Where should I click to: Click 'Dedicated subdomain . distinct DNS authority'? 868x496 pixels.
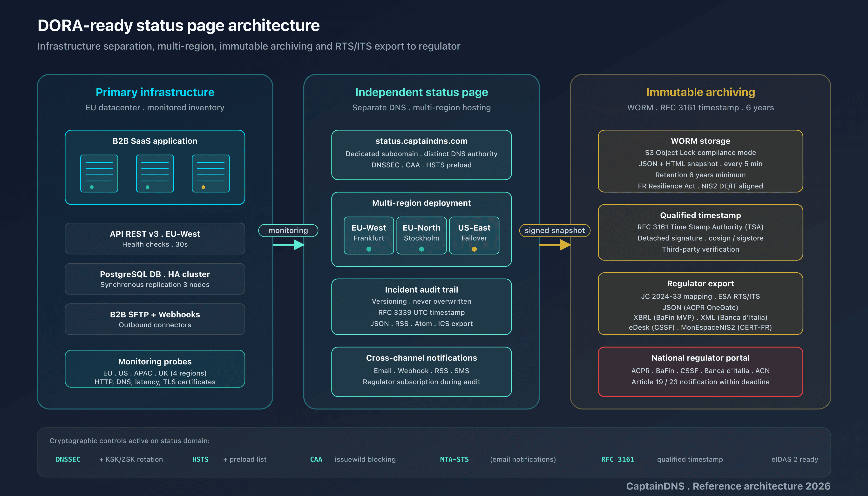click(x=421, y=154)
